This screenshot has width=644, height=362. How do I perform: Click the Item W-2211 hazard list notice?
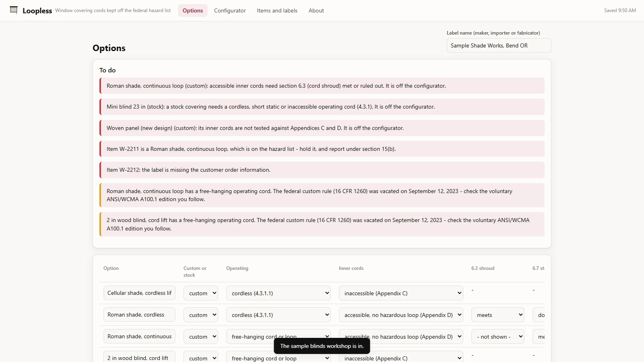coord(322,149)
